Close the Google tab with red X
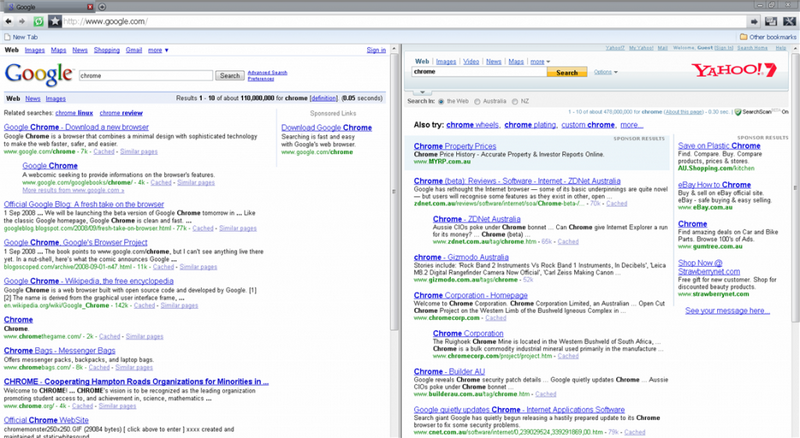This screenshot has height=438, width=800. (90, 7)
